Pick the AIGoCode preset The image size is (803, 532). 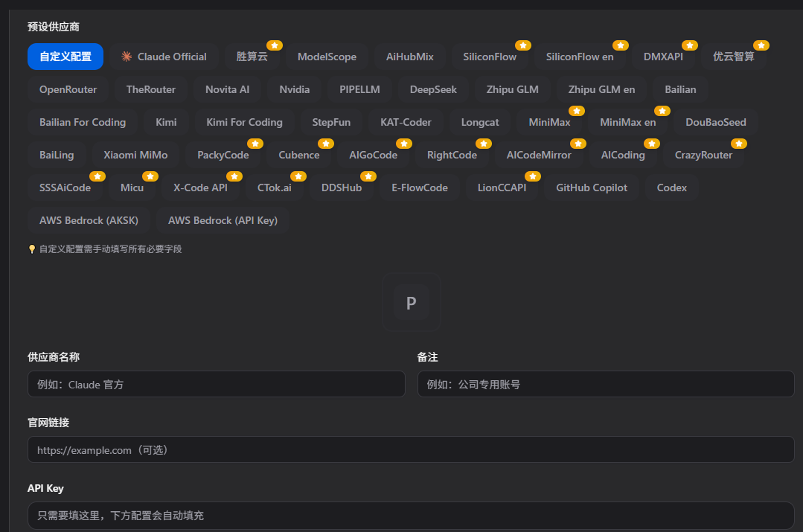coord(374,155)
